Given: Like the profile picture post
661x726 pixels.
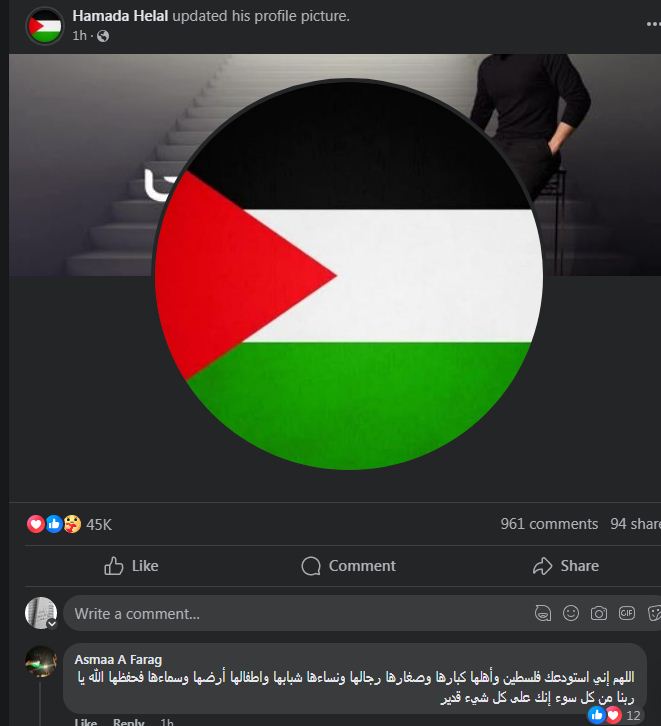Looking at the screenshot, I should pyautogui.click(x=131, y=566).
